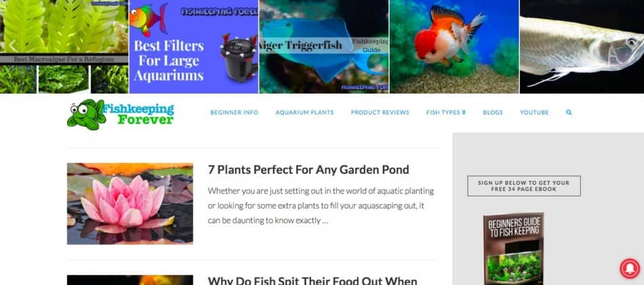Image resolution: width=644 pixels, height=285 pixels.
Task: Open the 7 Plants Perfect For Any Garden Pond article title
Action: click(x=308, y=170)
